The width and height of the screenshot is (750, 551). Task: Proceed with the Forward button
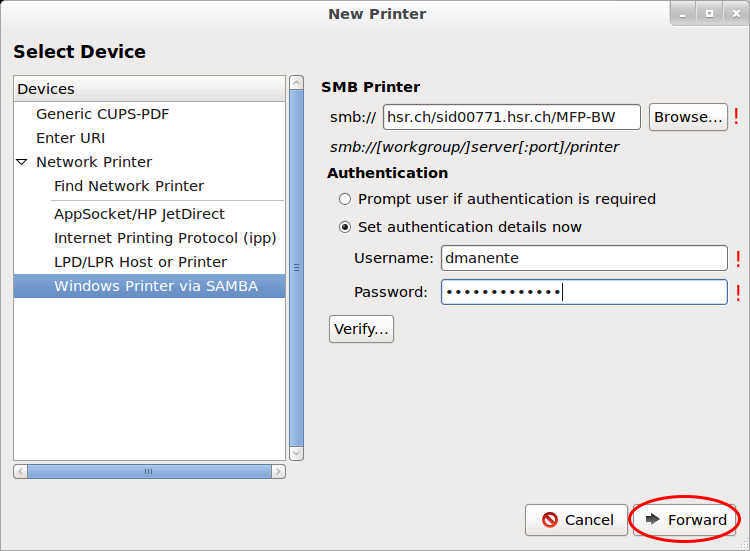tap(684, 520)
